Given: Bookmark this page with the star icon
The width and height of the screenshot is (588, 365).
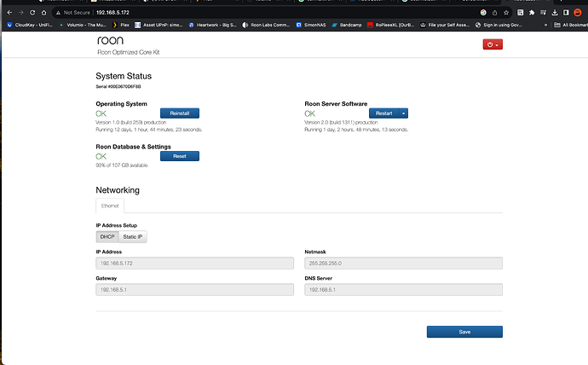Looking at the screenshot, I should point(506,13).
